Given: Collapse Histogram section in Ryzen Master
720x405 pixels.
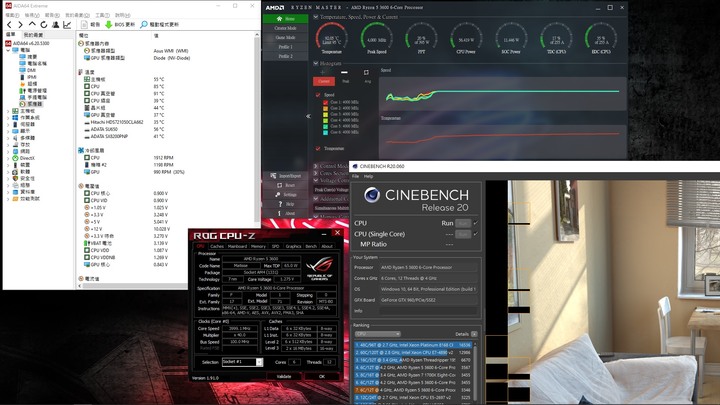Looking at the screenshot, I should pyautogui.click(x=316, y=63).
